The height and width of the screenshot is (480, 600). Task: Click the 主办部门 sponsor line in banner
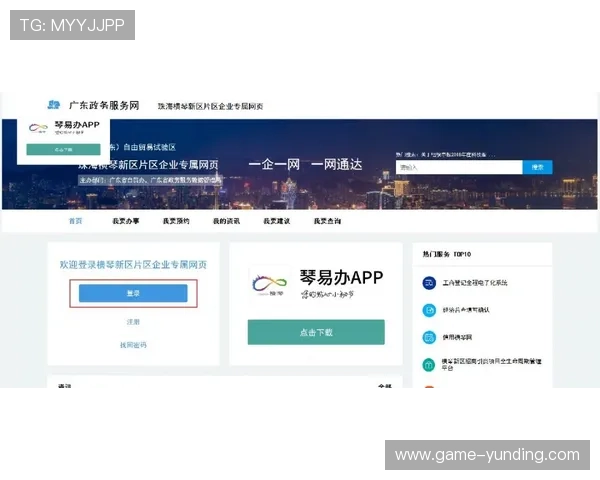[x=150, y=180]
